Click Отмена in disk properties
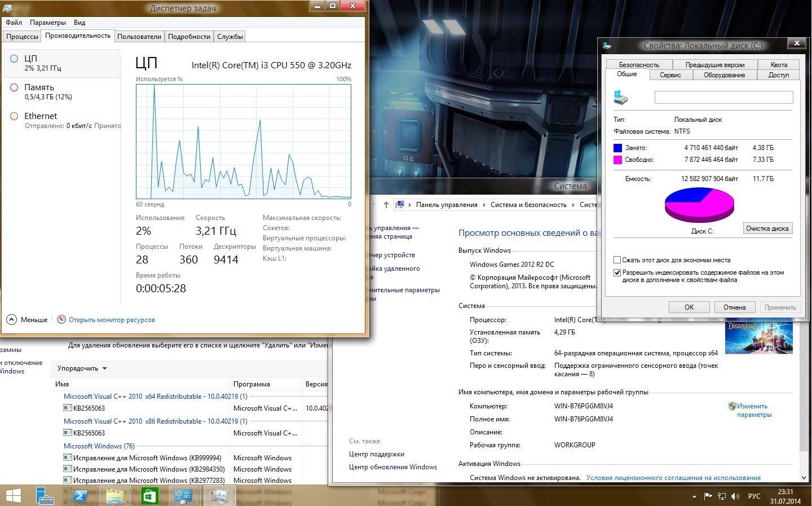Image resolution: width=812 pixels, height=506 pixels. [x=734, y=307]
